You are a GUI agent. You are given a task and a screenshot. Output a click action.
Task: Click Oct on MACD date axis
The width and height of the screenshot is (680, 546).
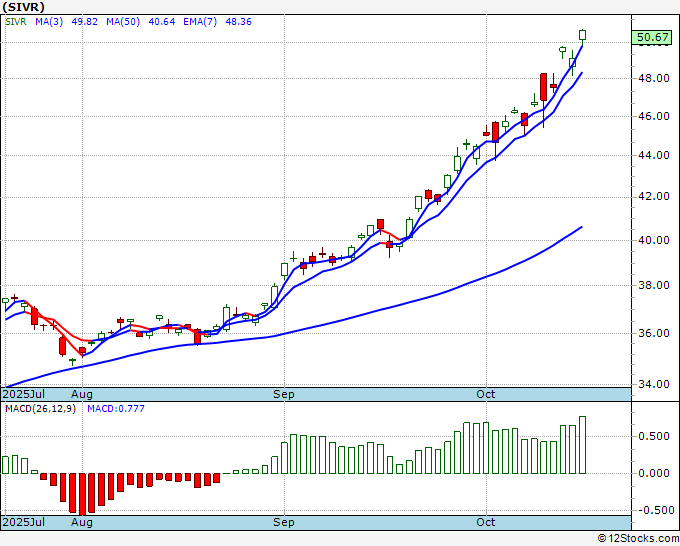click(x=486, y=522)
